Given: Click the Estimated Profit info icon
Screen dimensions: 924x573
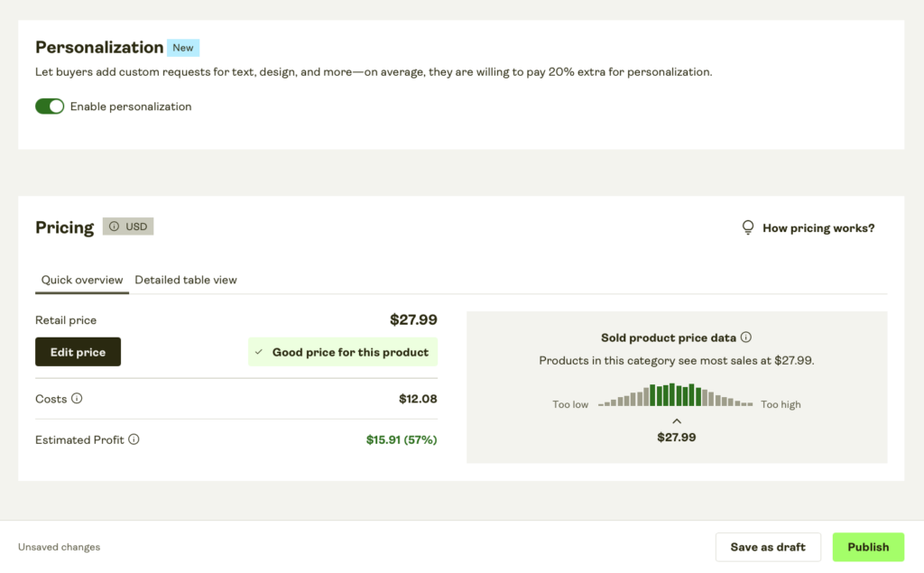Looking at the screenshot, I should coord(135,439).
